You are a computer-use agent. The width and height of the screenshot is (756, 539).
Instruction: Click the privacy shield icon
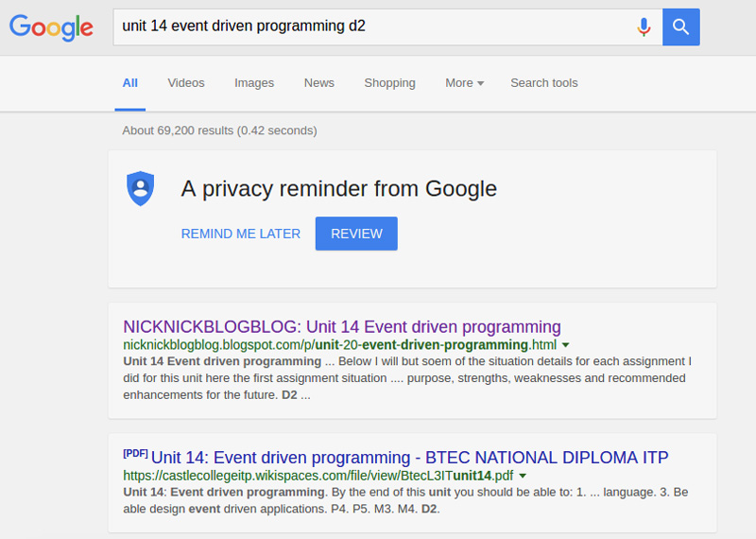140,188
